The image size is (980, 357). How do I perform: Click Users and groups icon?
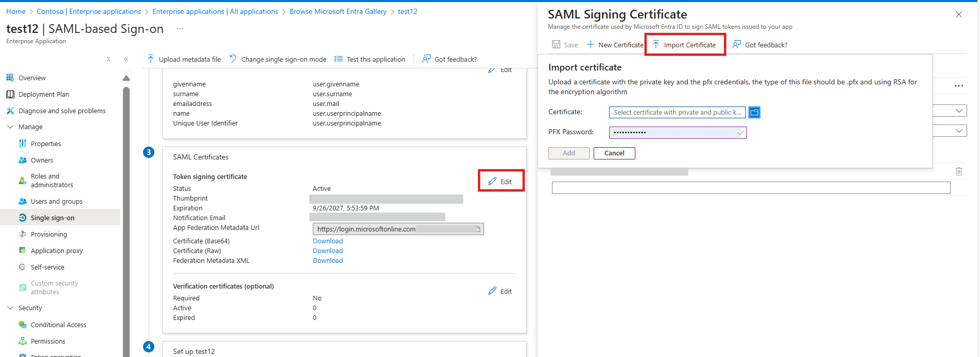[23, 201]
